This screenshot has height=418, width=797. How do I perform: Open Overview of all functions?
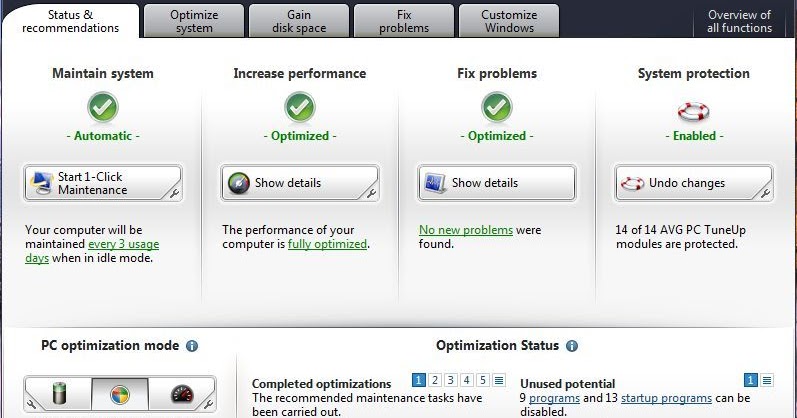739,21
